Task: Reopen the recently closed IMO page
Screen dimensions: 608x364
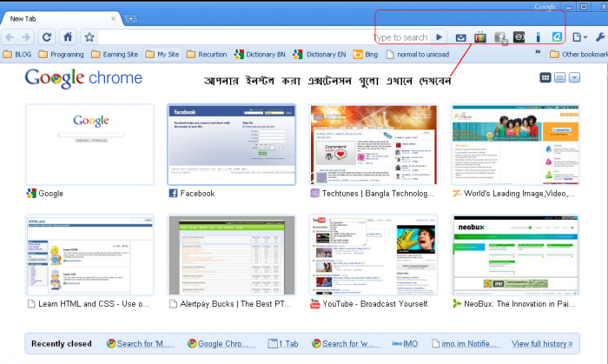Action: pyautogui.click(x=405, y=343)
